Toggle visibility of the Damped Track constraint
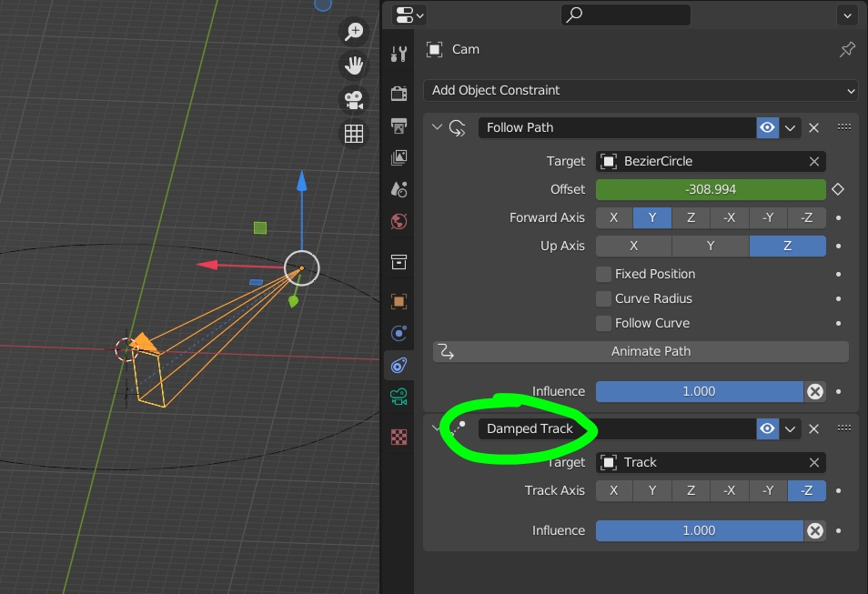 (x=767, y=428)
